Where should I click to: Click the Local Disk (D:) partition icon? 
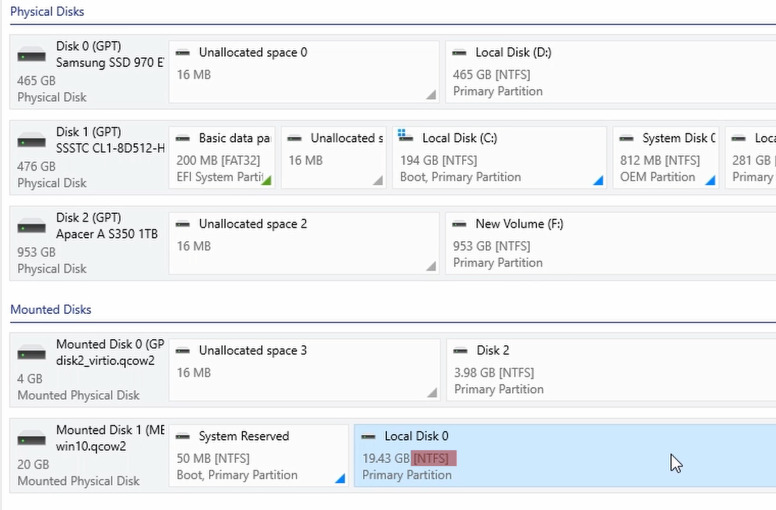click(459, 52)
